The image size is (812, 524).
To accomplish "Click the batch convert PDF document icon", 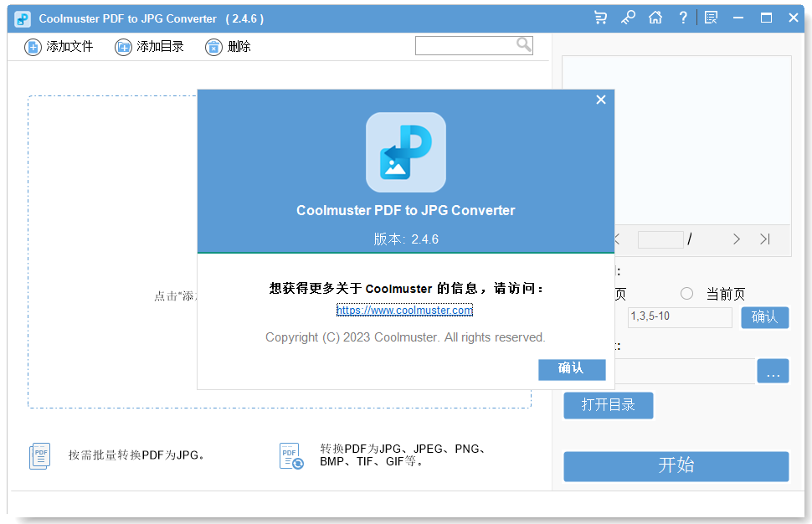I will tap(40, 455).
